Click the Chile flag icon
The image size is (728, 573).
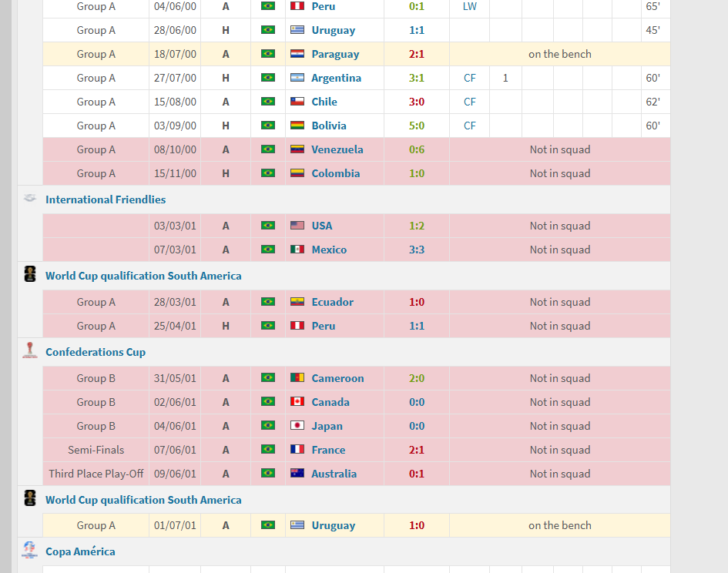pyautogui.click(x=297, y=101)
